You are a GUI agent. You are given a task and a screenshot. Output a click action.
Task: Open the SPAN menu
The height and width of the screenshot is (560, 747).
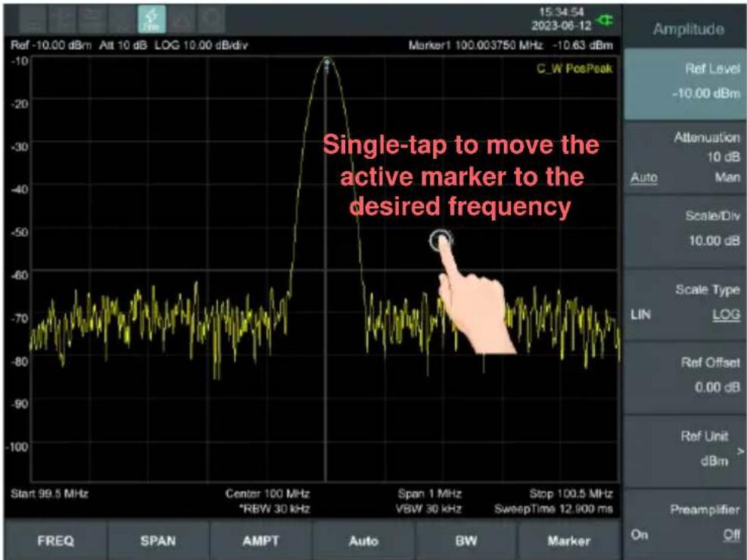tap(158, 541)
